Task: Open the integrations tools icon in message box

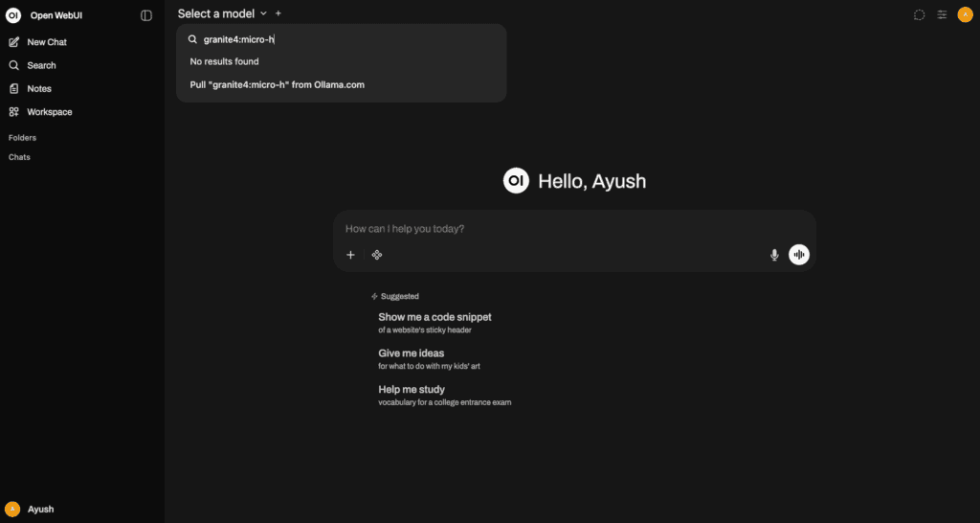Action: coord(377,255)
